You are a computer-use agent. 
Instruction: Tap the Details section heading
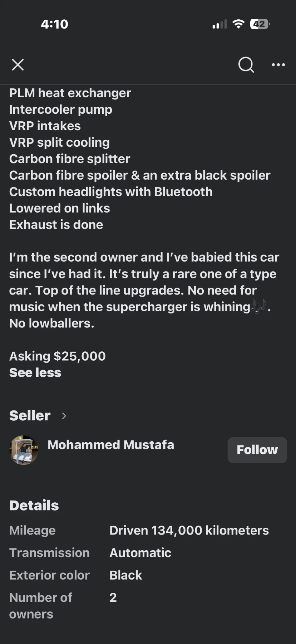point(34,505)
